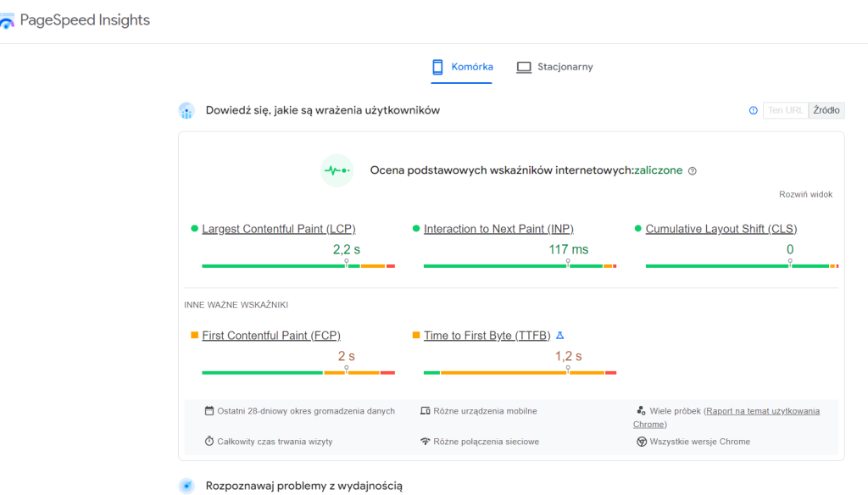Open First Contentful Paint (FCP) link
The width and height of the screenshot is (868, 495).
tap(271, 336)
